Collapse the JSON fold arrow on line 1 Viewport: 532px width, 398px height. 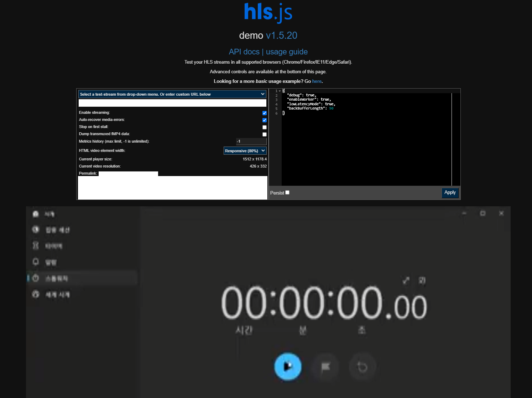pyautogui.click(x=280, y=91)
